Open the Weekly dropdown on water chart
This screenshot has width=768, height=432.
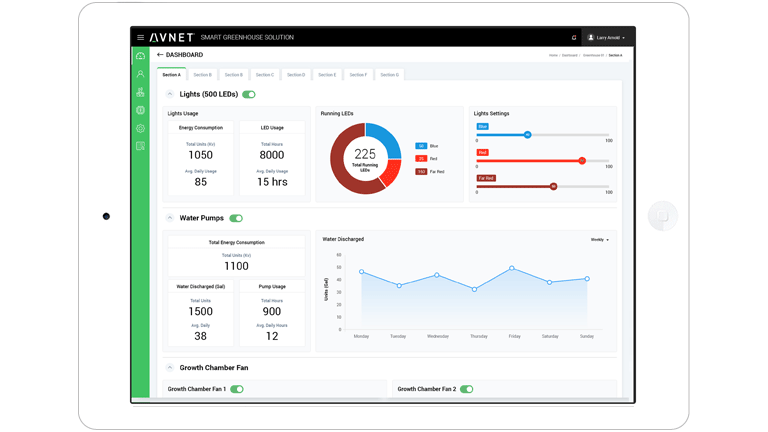(x=599, y=240)
